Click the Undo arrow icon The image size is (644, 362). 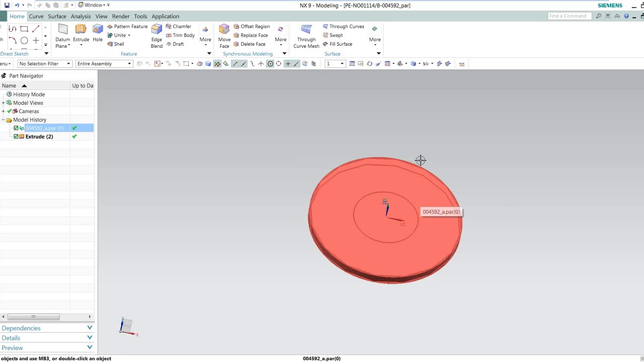tap(17, 5)
